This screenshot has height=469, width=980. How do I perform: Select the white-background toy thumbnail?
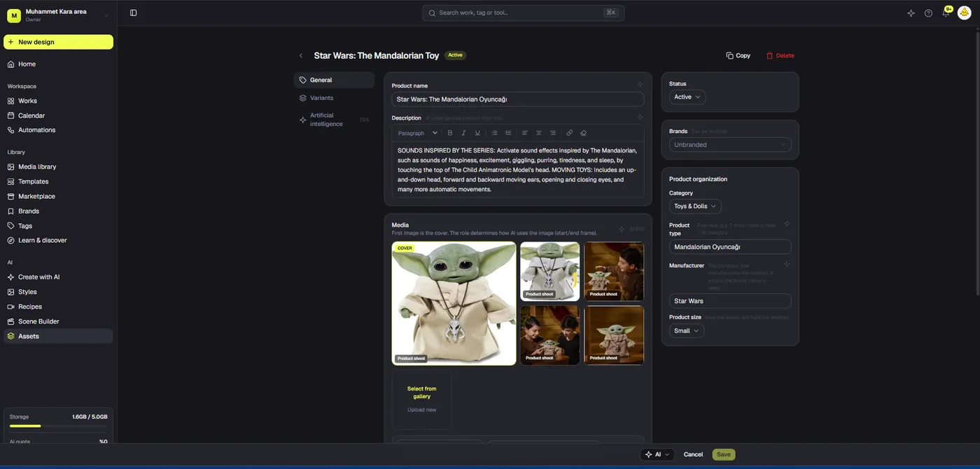pos(549,271)
